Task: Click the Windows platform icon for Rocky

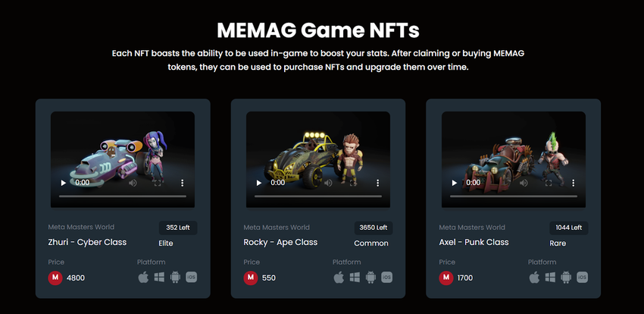Action: click(355, 278)
